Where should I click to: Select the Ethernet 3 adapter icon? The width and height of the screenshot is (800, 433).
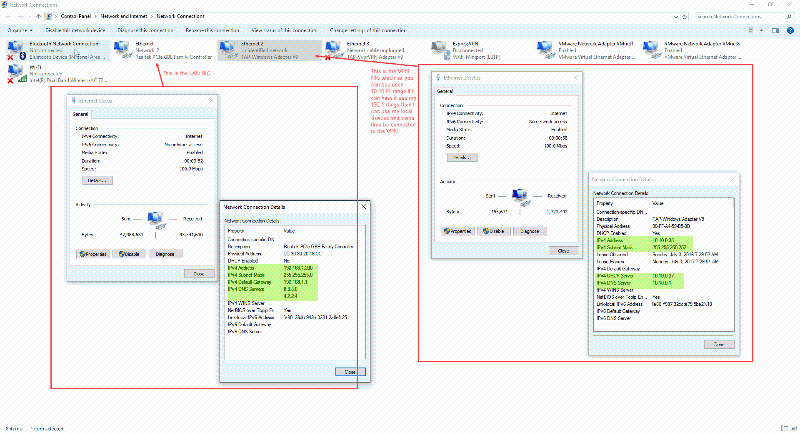coord(334,49)
